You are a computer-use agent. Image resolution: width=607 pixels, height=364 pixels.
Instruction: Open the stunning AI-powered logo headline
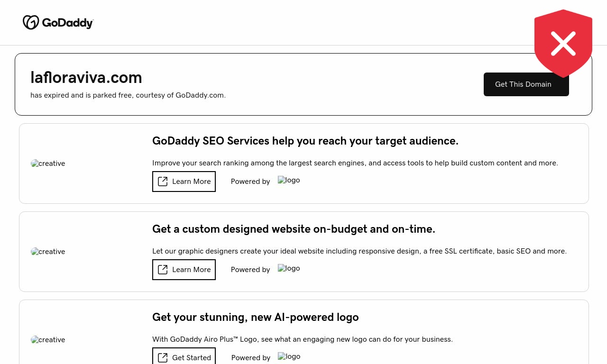click(255, 317)
